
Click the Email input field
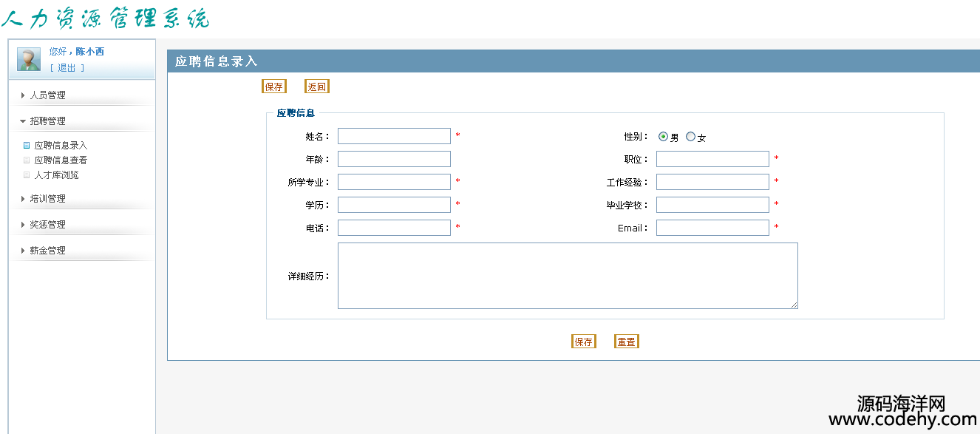[712, 228]
